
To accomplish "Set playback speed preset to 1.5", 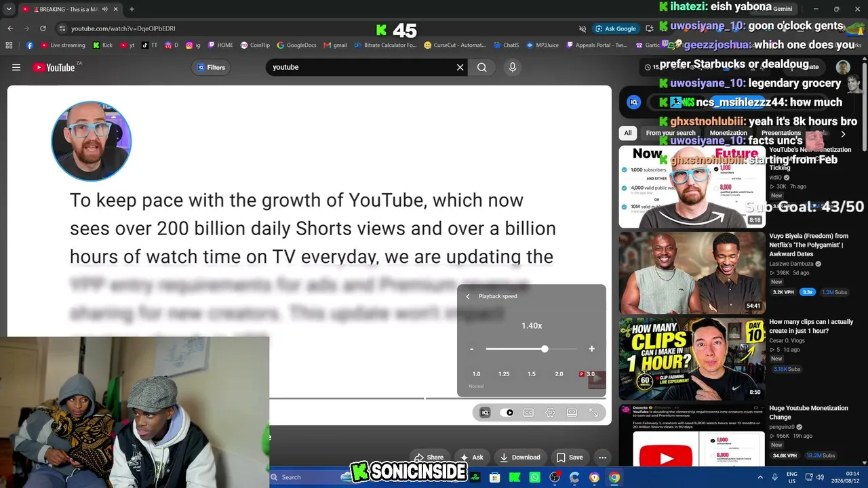I will coord(532,374).
